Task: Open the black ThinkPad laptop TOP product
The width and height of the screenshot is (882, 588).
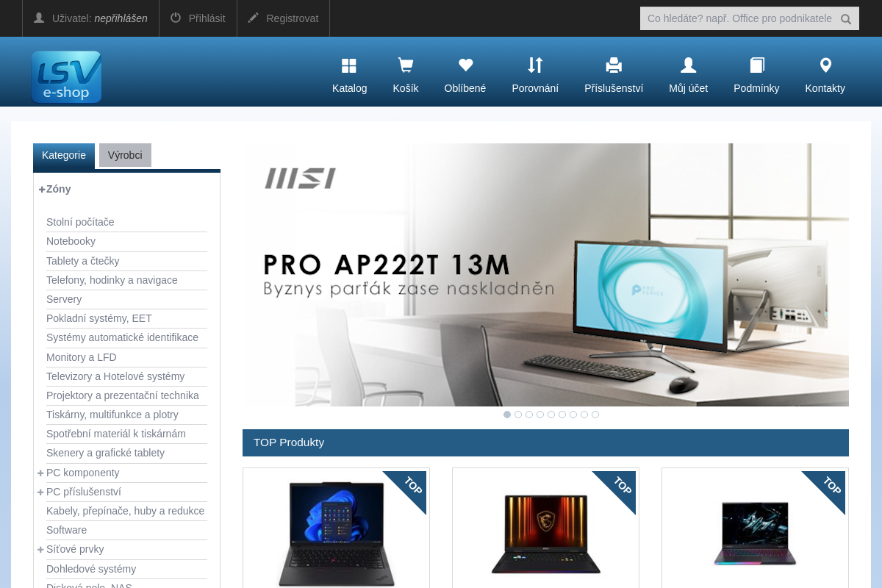Action: 336,534
